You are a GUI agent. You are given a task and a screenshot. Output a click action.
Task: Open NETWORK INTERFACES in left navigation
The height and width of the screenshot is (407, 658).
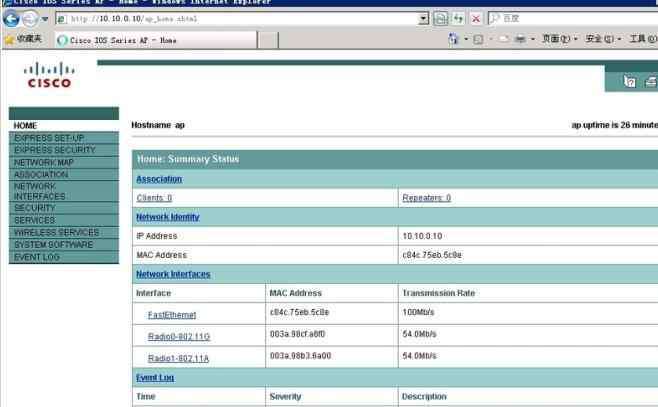click(x=64, y=191)
